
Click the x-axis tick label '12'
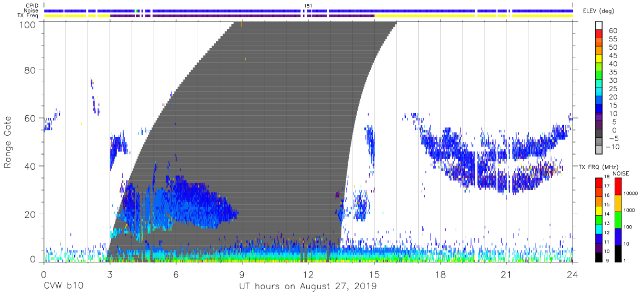tap(308, 274)
